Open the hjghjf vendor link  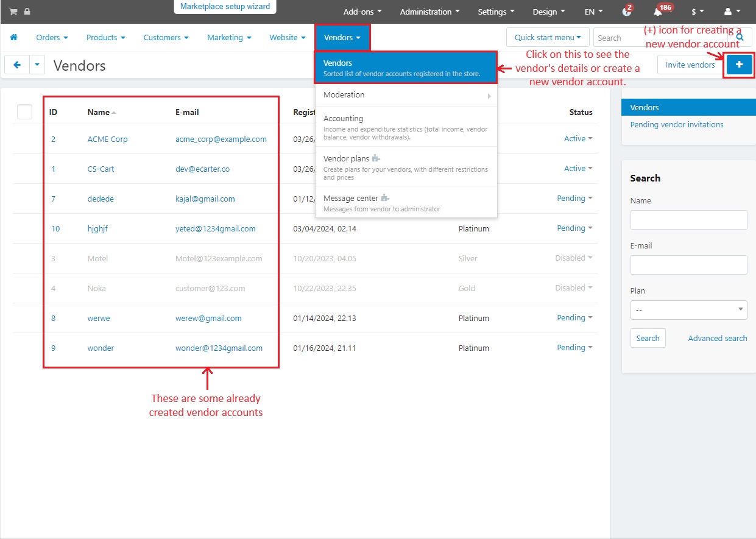97,228
